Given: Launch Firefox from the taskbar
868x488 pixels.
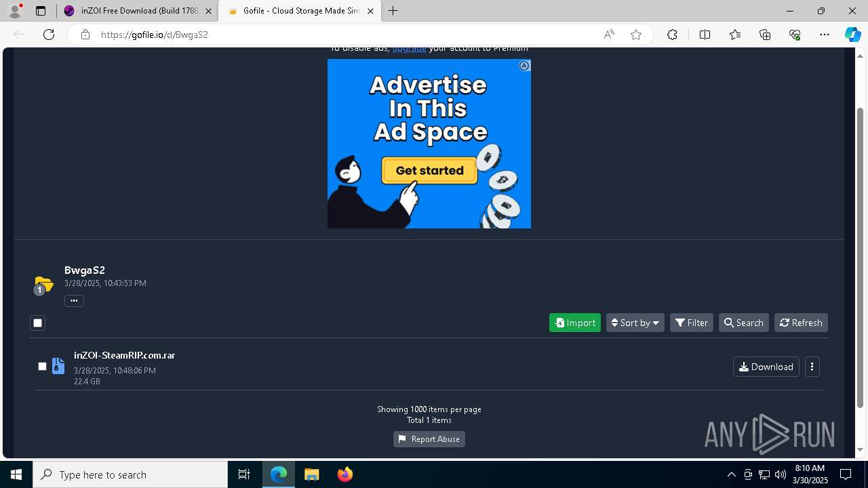Looking at the screenshot, I should 344,474.
